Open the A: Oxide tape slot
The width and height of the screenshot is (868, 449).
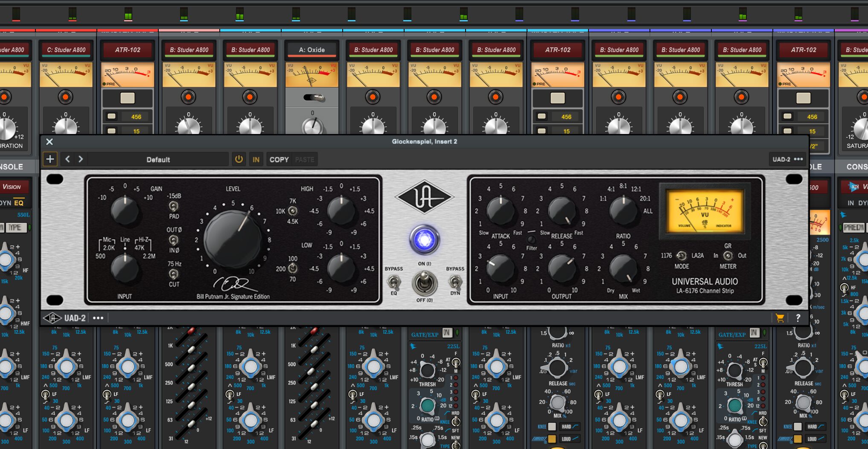point(312,50)
